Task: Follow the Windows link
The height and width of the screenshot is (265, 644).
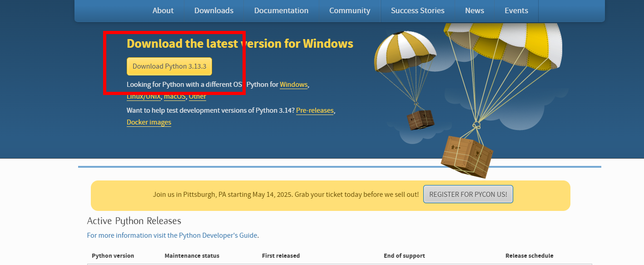Action: [294, 85]
